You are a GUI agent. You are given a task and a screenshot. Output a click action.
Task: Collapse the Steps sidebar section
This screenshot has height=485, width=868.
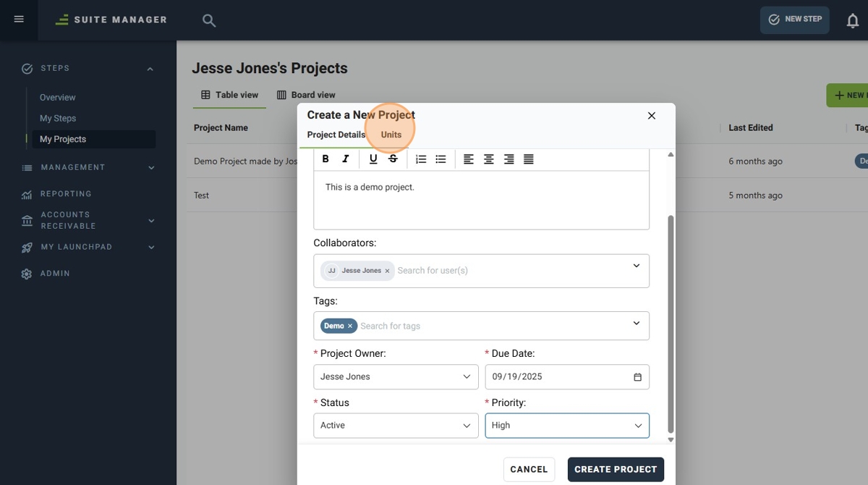(x=150, y=69)
